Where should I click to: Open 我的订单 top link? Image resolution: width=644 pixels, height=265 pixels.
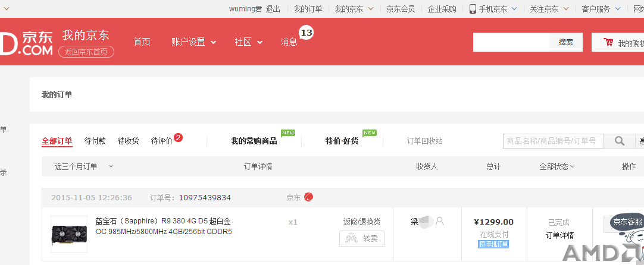click(308, 9)
